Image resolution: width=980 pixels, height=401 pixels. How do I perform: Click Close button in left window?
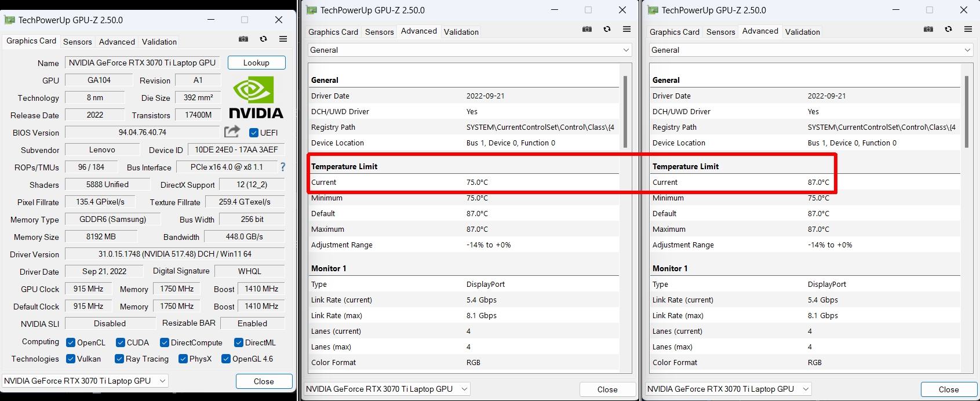(x=264, y=381)
